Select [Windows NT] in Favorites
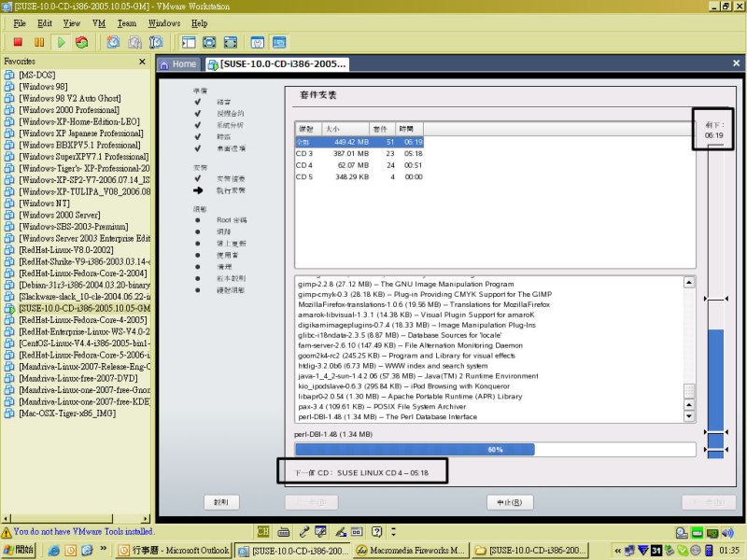Screen dimensions: 747x560 (x=44, y=203)
